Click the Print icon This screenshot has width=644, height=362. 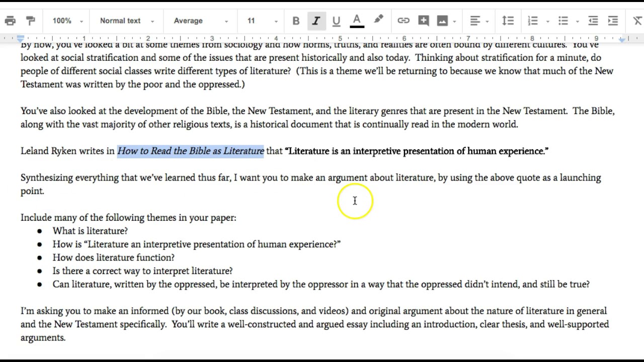10,21
